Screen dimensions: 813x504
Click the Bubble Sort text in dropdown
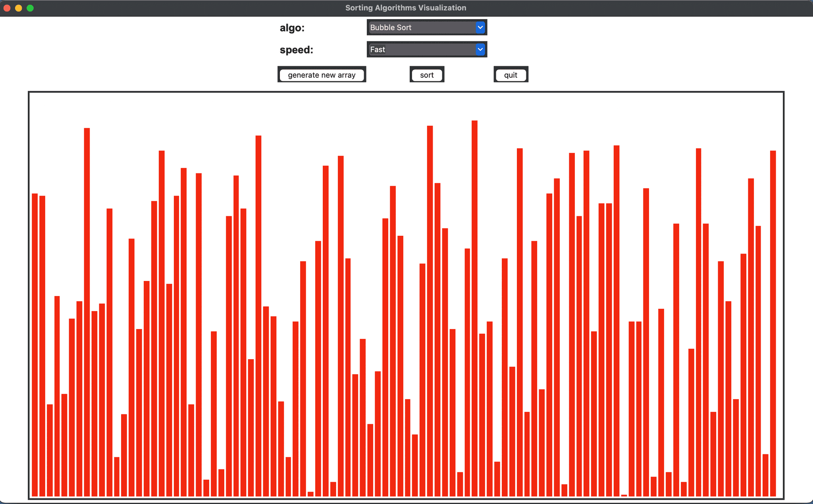(391, 27)
